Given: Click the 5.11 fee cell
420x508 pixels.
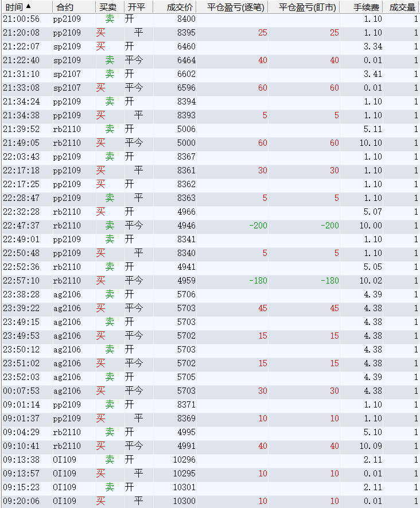Looking at the screenshot, I should pyautogui.click(x=372, y=129).
